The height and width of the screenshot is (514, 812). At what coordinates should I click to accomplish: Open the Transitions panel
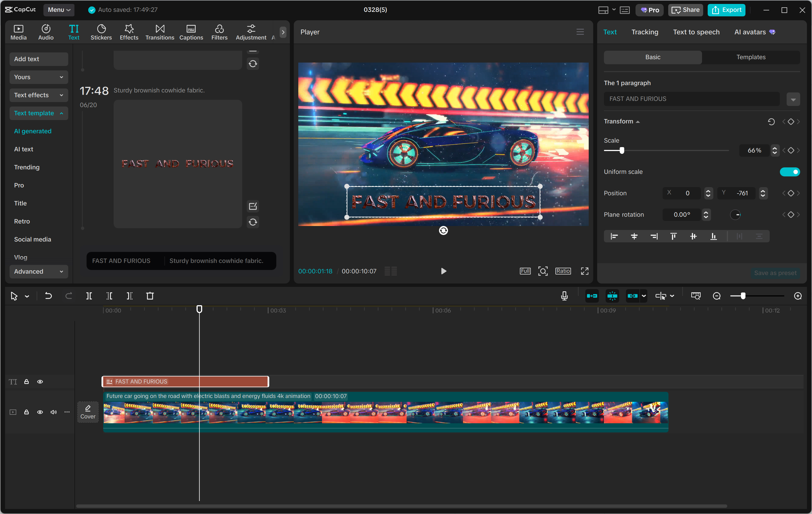tap(160, 32)
